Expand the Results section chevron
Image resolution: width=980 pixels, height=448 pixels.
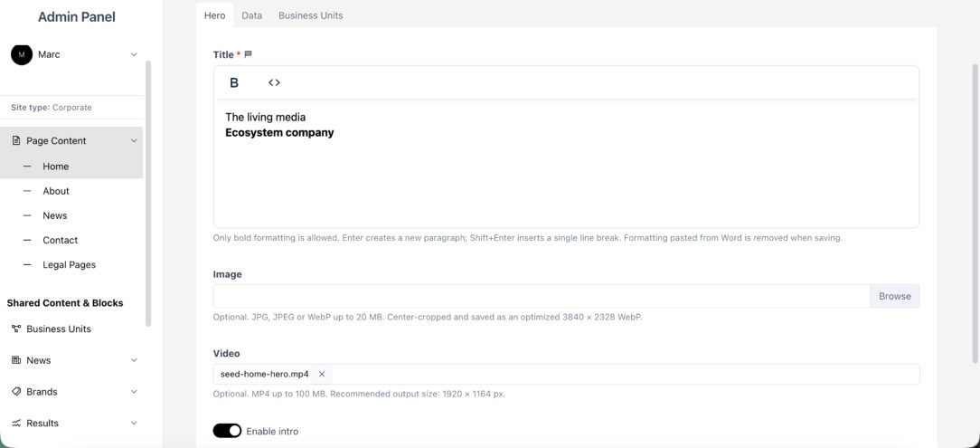click(x=134, y=423)
